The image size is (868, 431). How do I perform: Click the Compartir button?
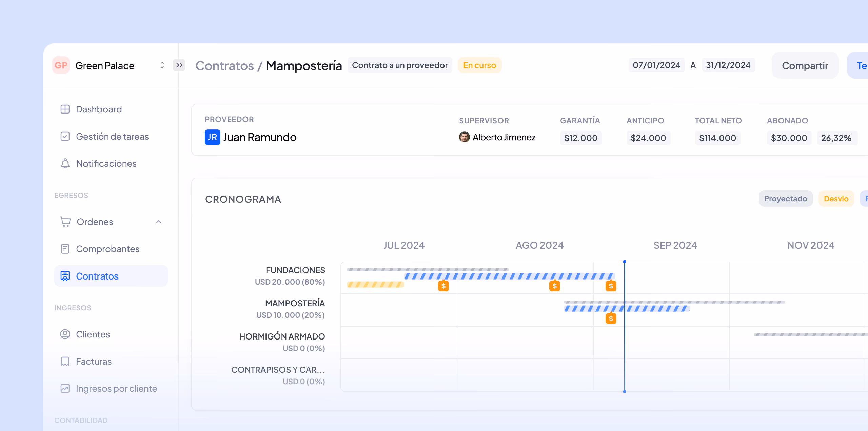tap(805, 65)
